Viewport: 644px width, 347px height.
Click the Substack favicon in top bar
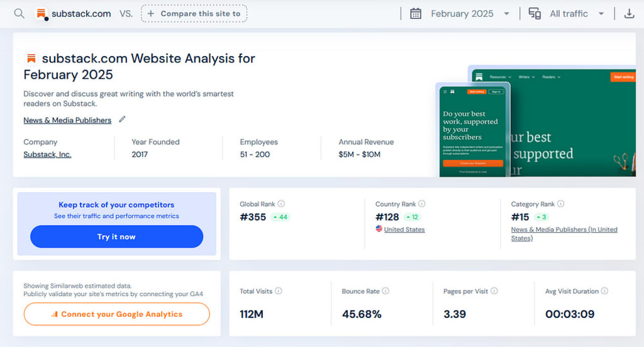click(42, 14)
